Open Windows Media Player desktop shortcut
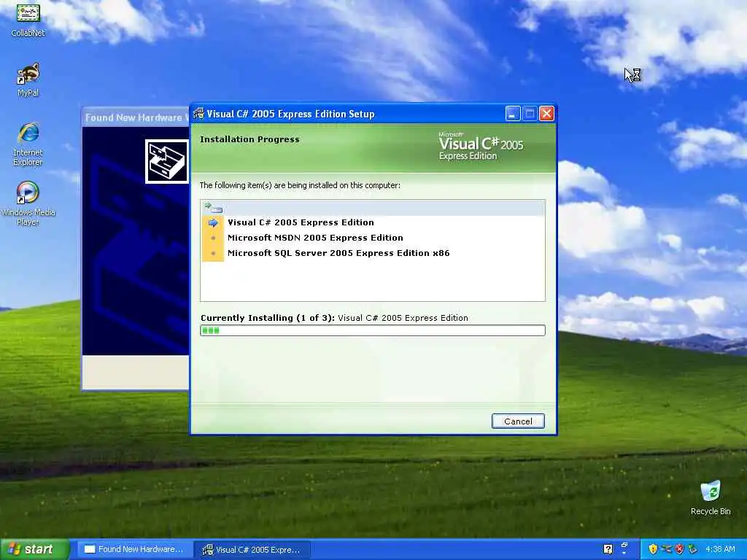The image size is (747, 560). pos(28,203)
